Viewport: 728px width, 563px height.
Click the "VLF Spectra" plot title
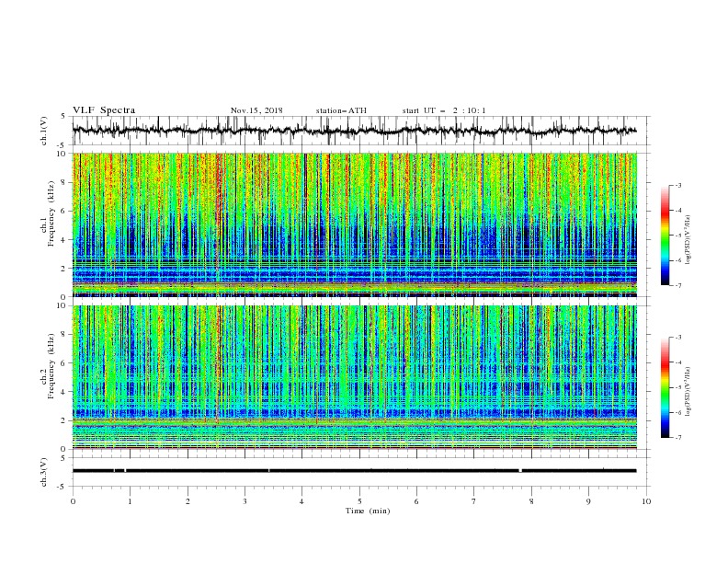pos(104,110)
